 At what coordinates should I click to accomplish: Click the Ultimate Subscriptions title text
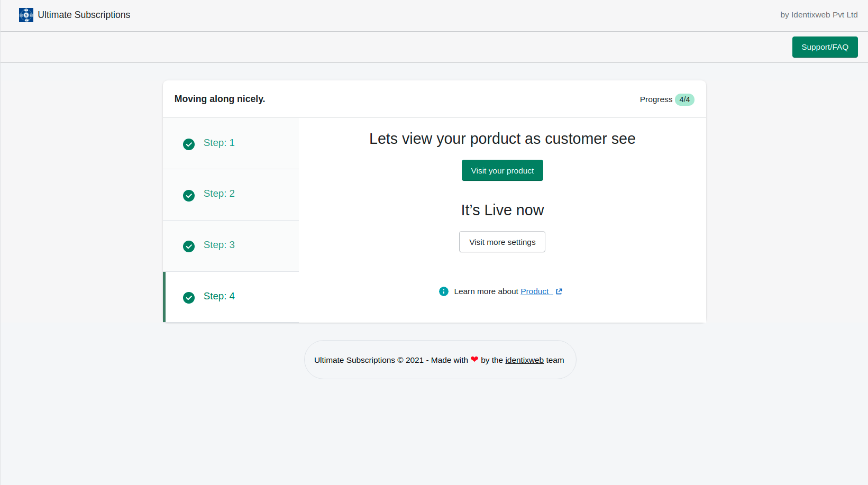pyautogui.click(x=84, y=15)
